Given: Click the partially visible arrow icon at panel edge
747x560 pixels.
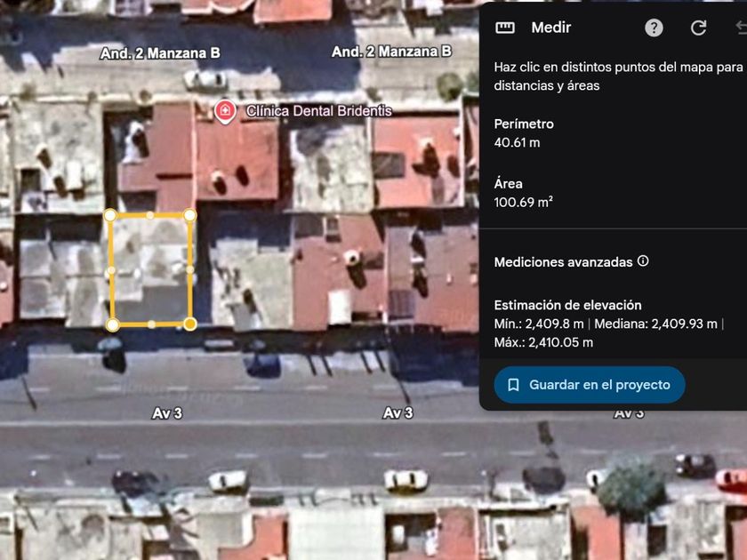Looking at the screenshot, I should (x=741, y=28).
